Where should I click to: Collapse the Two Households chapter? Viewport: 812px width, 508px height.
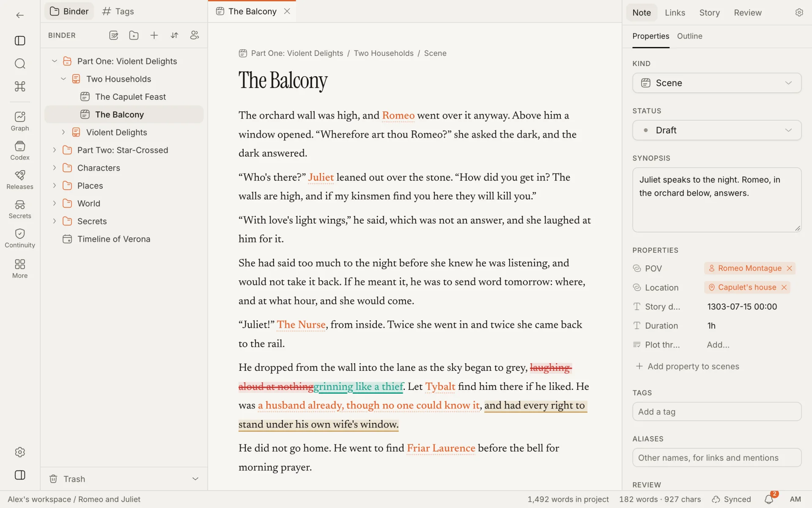63,79
